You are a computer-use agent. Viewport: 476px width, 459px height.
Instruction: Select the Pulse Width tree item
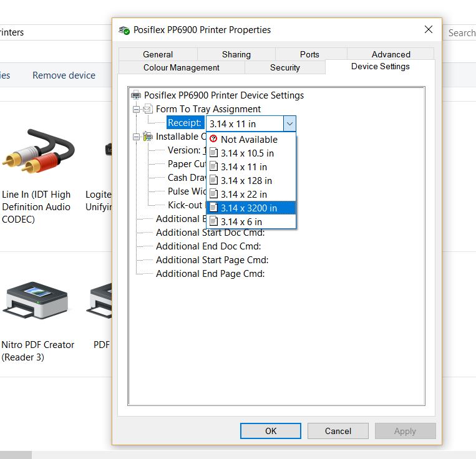click(x=187, y=191)
